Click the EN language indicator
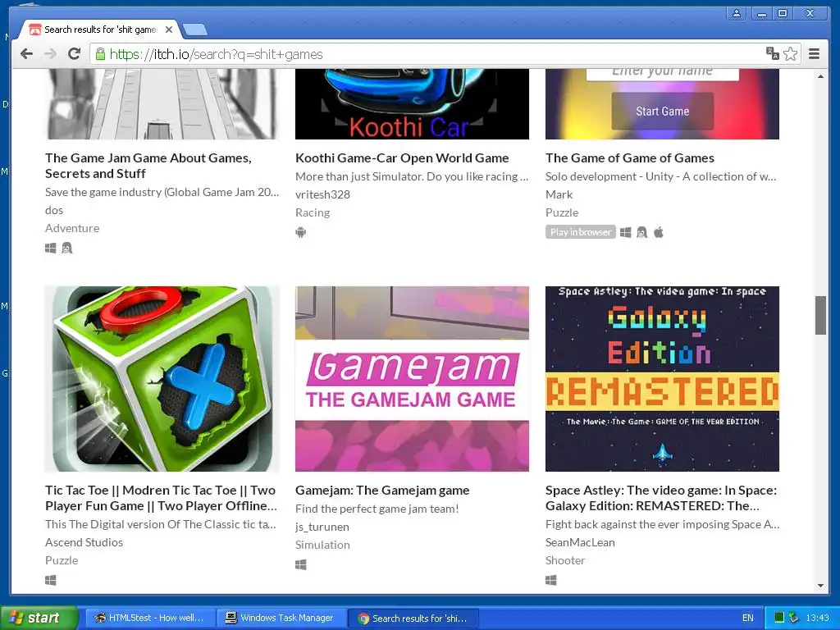The image size is (840, 630). (x=748, y=618)
